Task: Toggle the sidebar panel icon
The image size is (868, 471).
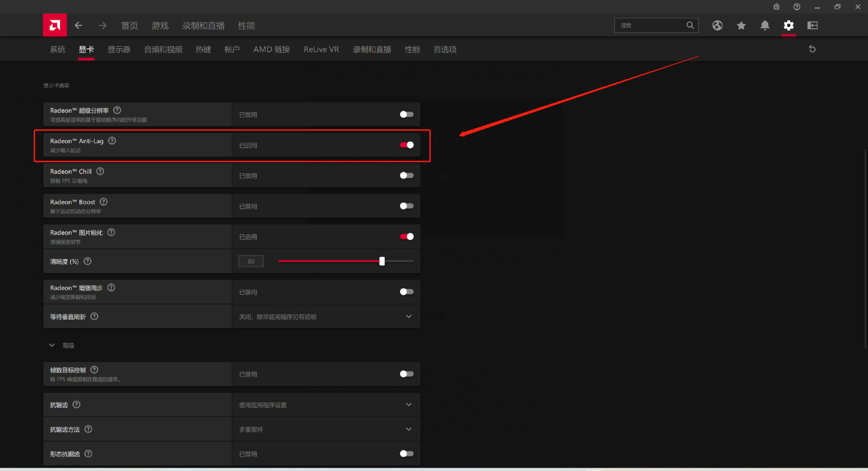Action: click(813, 25)
